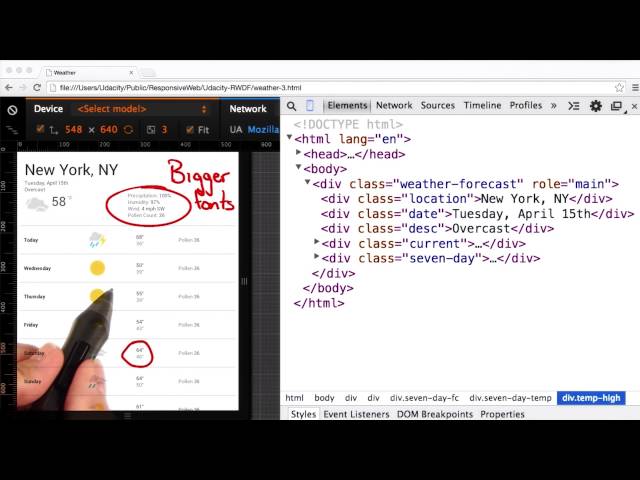
Task: Click the Friday forecast row label
Action: pos(31,325)
